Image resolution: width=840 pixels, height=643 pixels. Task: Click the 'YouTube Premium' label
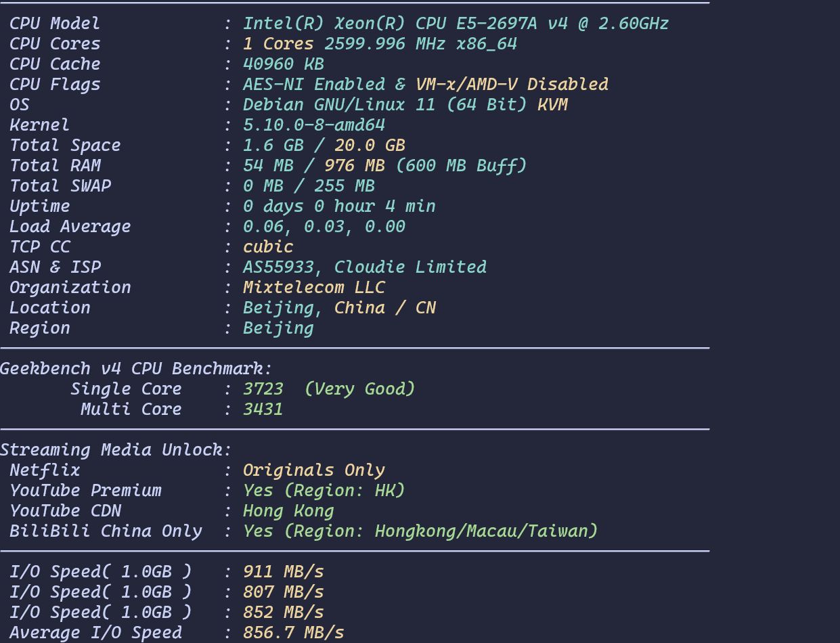point(85,491)
